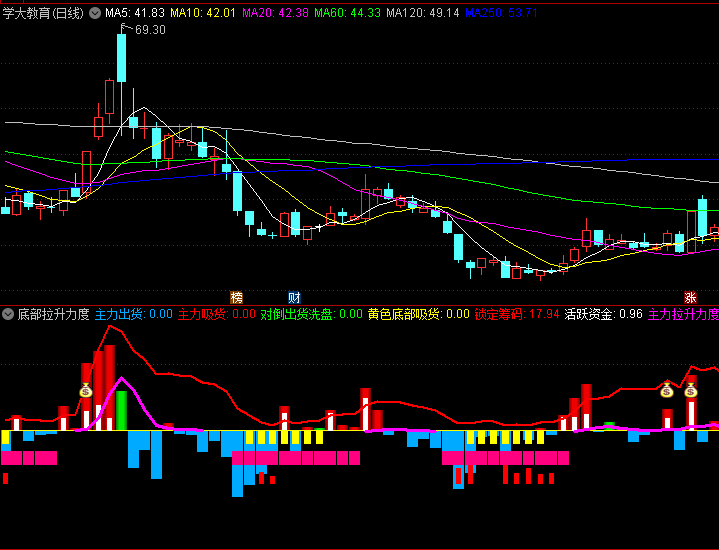
Task: Select the 69.30 high price label
Action: [x=150, y=30]
